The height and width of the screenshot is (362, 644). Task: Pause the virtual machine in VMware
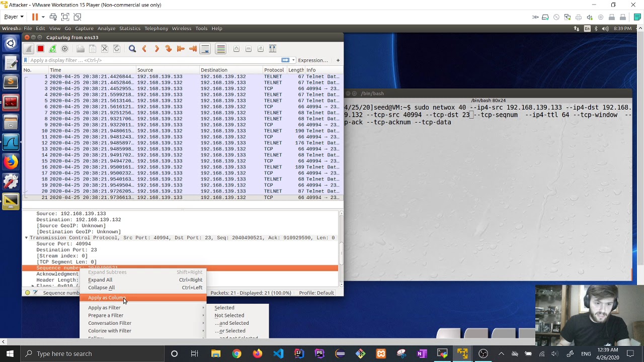coord(35,17)
